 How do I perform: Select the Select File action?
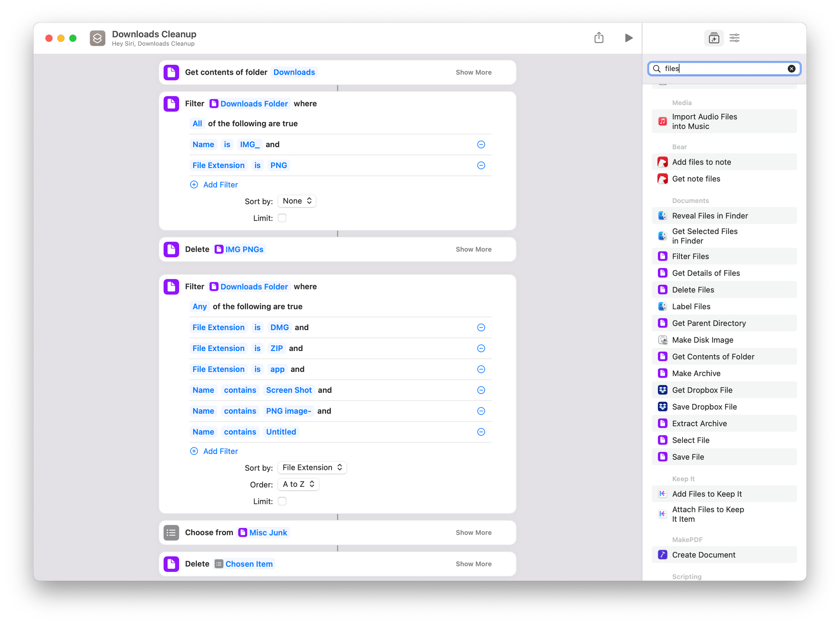coord(724,440)
